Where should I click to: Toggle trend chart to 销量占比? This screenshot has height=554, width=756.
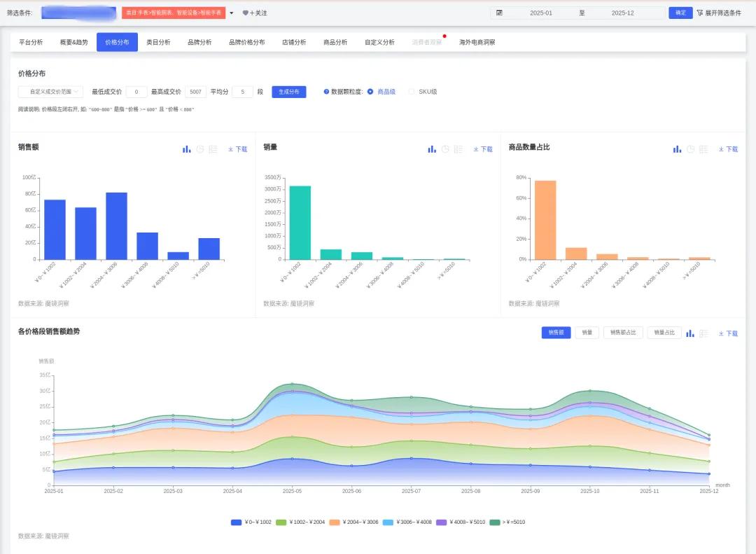[x=664, y=333]
